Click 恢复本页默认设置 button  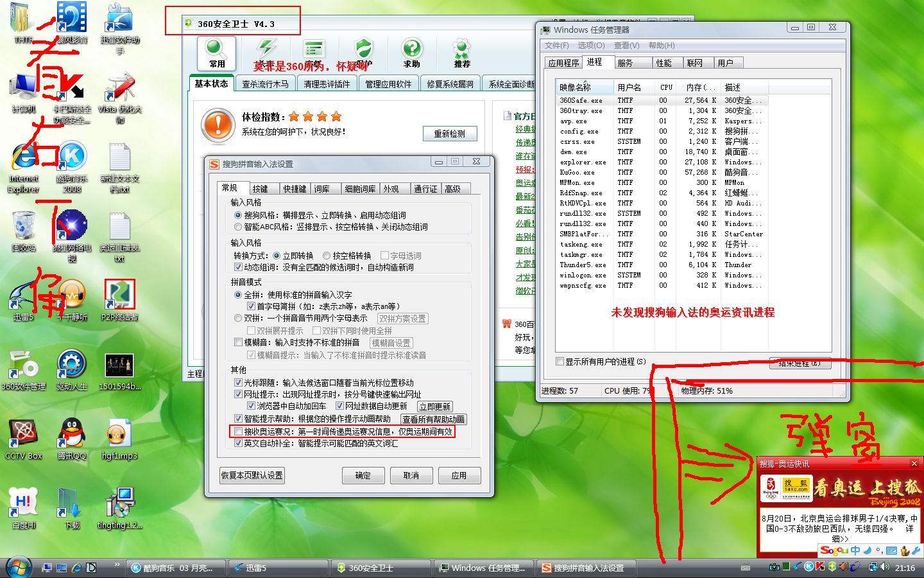point(252,475)
